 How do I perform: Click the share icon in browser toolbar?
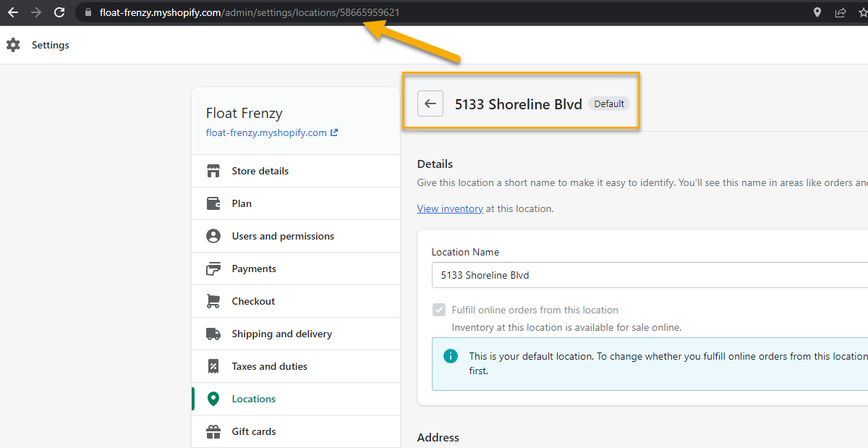click(x=841, y=12)
